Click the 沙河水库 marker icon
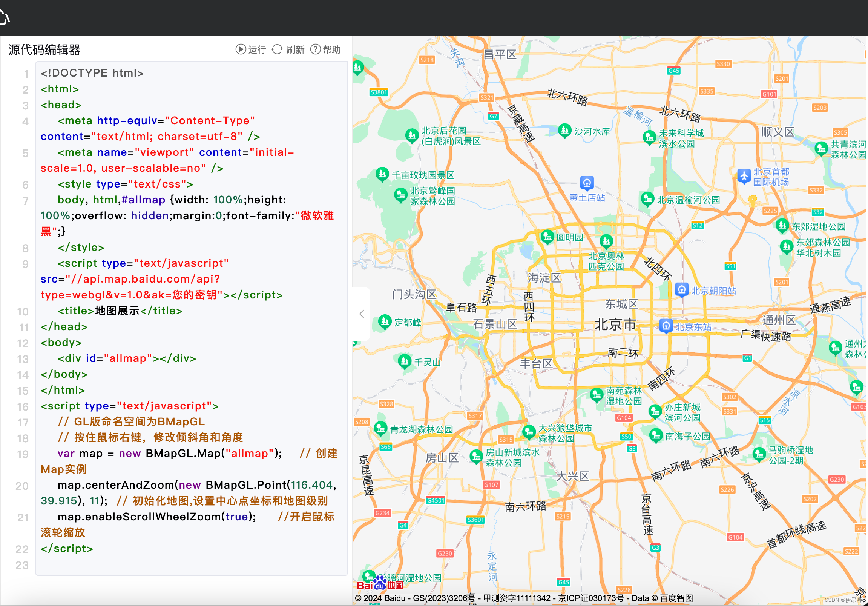The image size is (868, 606). (x=564, y=131)
